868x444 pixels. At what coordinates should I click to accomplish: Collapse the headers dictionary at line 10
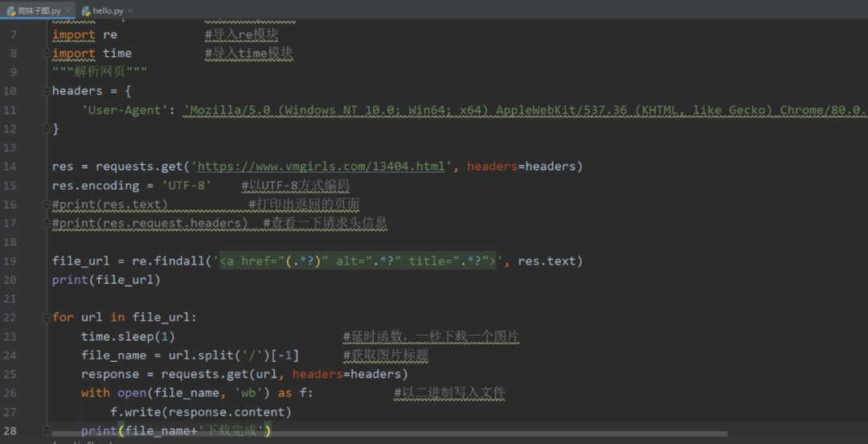point(47,91)
